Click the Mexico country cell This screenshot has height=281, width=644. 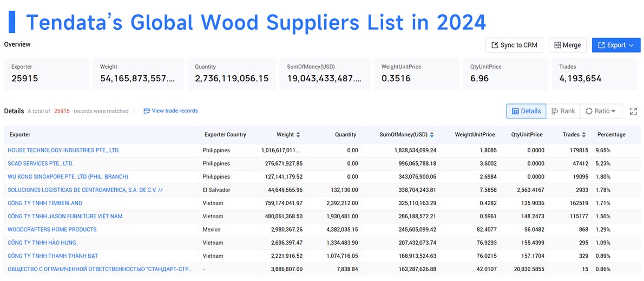click(x=212, y=229)
